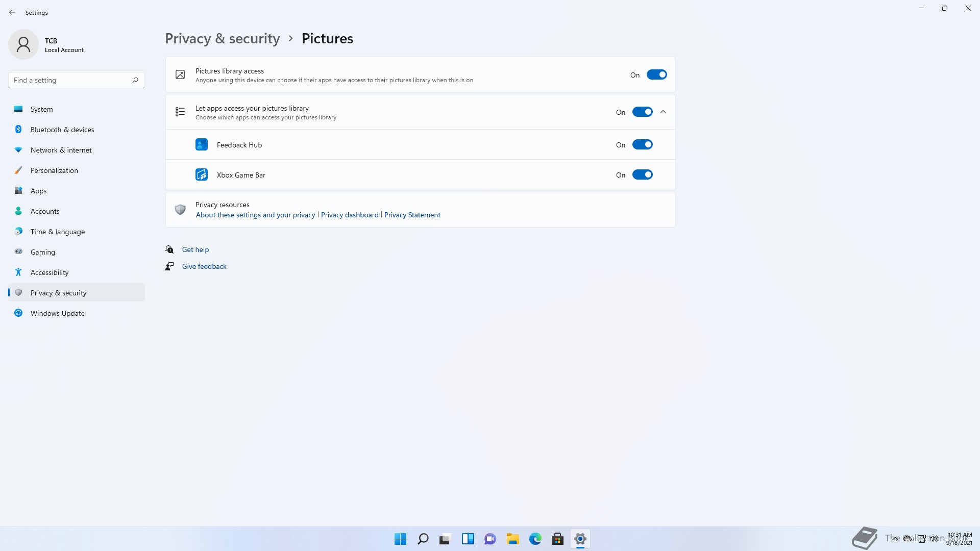Navigate to Privacy & security breadcrumb
This screenshot has width=980, height=551.
[223, 38]
